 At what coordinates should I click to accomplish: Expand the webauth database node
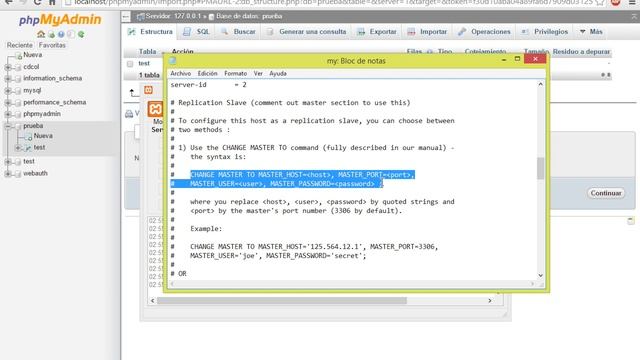click(8, 173)
